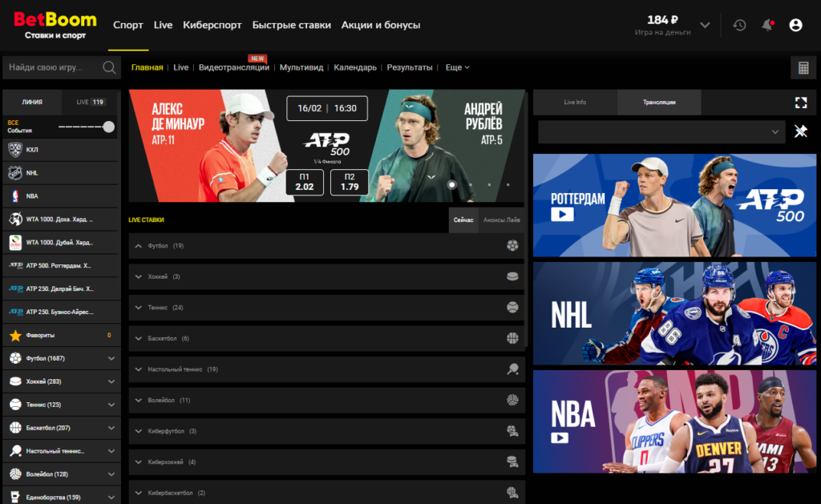The width and height of the screenshot is (821, 504).
Task: Expand Теннис (24) live section
Action: (x=138, y=308)
